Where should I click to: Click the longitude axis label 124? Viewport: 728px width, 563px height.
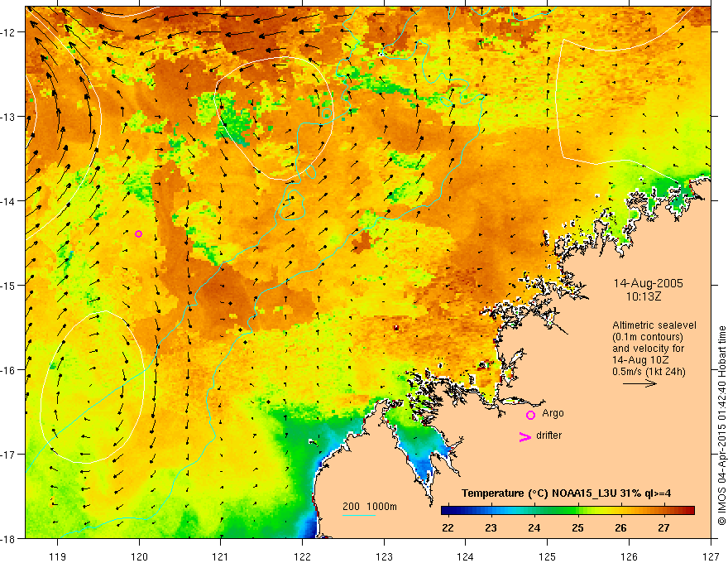click(x=466, y=556)
